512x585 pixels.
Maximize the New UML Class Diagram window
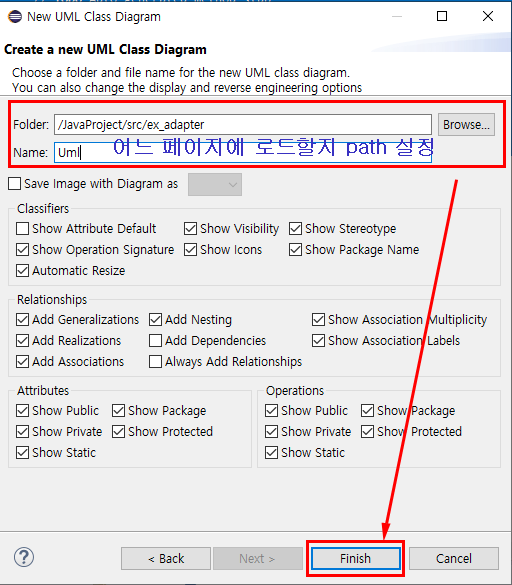(x=442, y=16)
